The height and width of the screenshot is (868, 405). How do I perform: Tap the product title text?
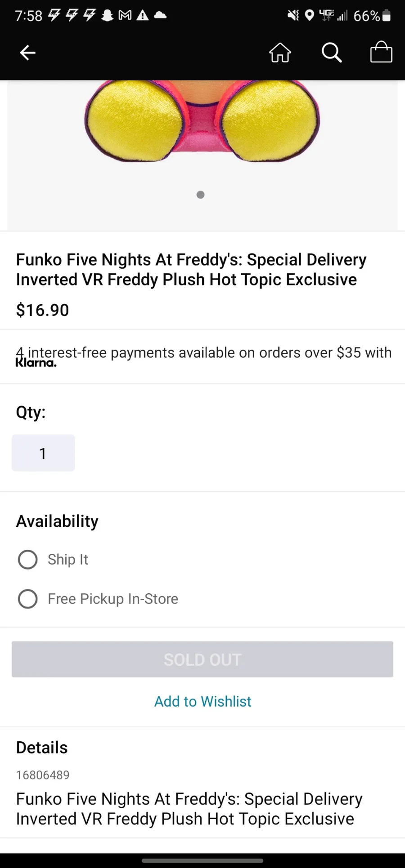coord(191,269)
